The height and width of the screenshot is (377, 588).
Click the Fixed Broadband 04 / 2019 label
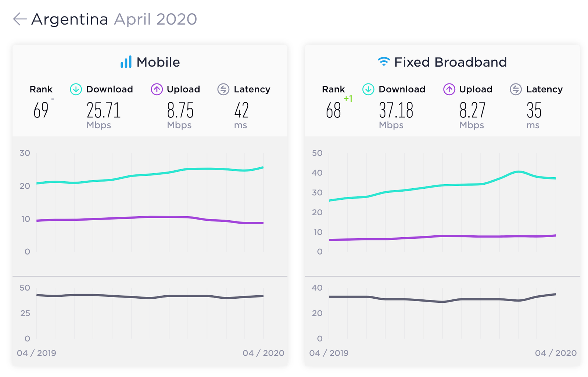[x=329, y=353]
